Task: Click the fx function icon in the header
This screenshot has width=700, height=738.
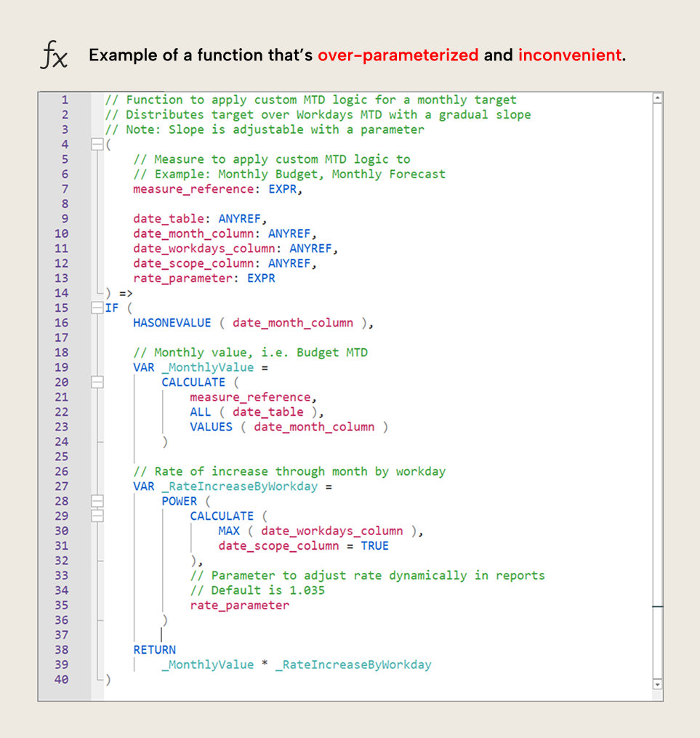Action: pyautogui.click(x=55, y=54)
